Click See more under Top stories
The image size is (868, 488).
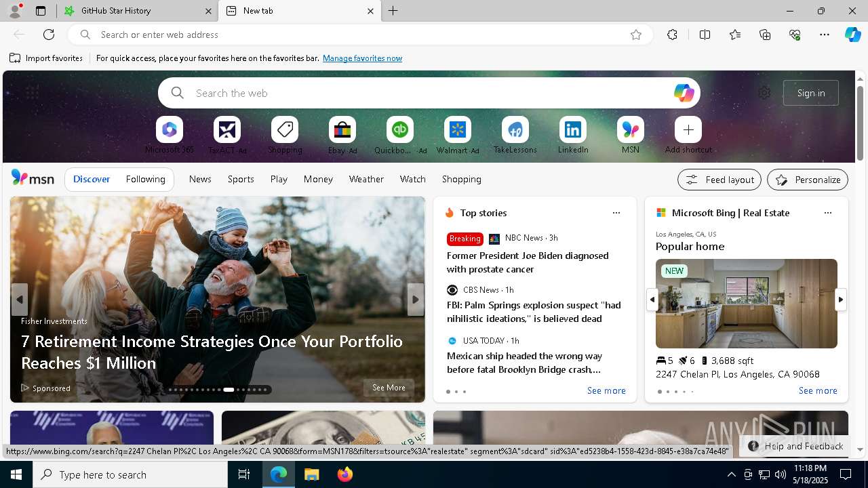tap(606, 390)
